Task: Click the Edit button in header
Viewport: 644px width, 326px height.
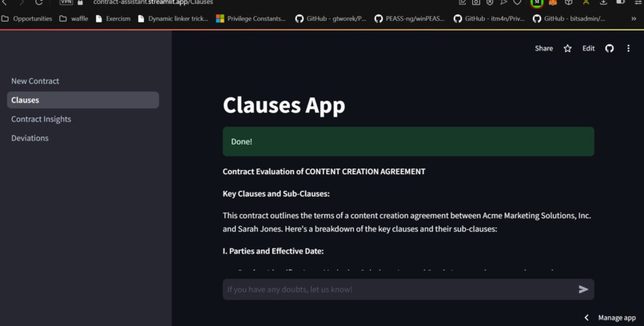Action: coord(589,49)
